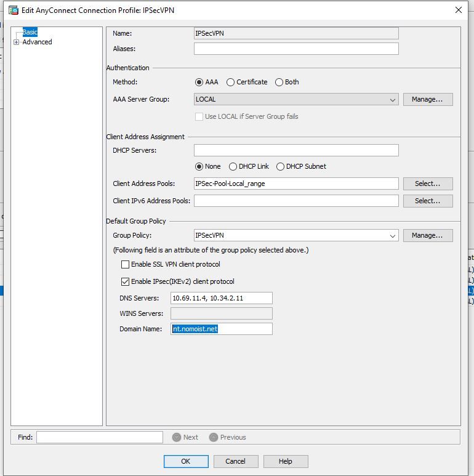The image size is (474, 476).
Task: Close the Edit AnyConnect Connection Profile dialog
Action: [459, 10]
